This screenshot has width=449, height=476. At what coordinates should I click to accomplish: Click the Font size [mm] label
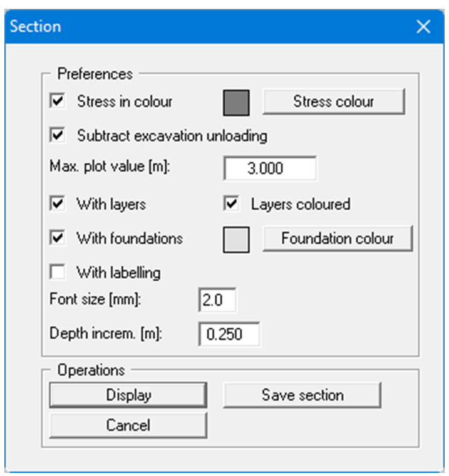click(x=95, y=299)
